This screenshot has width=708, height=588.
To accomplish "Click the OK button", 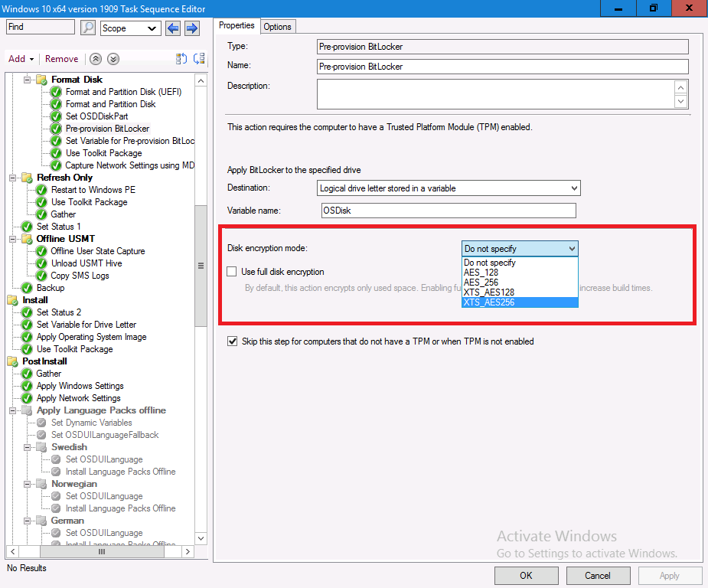I will pos(526,576).
